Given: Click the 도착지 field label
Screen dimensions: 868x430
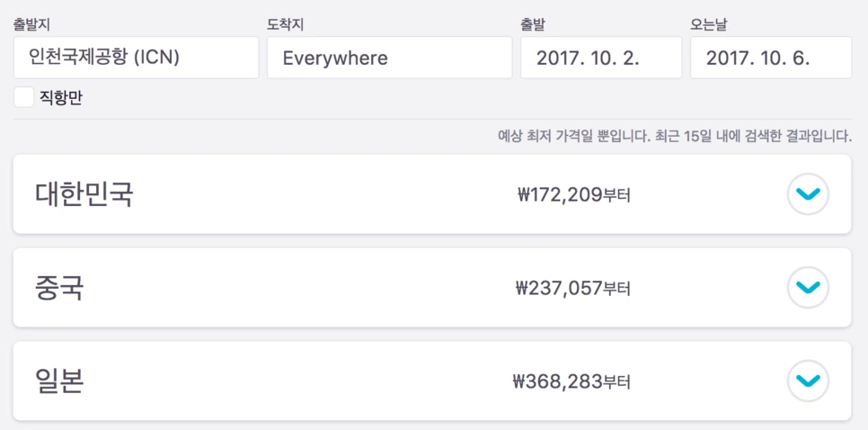Looking at the screenshot, I should (x=285, y=23).
